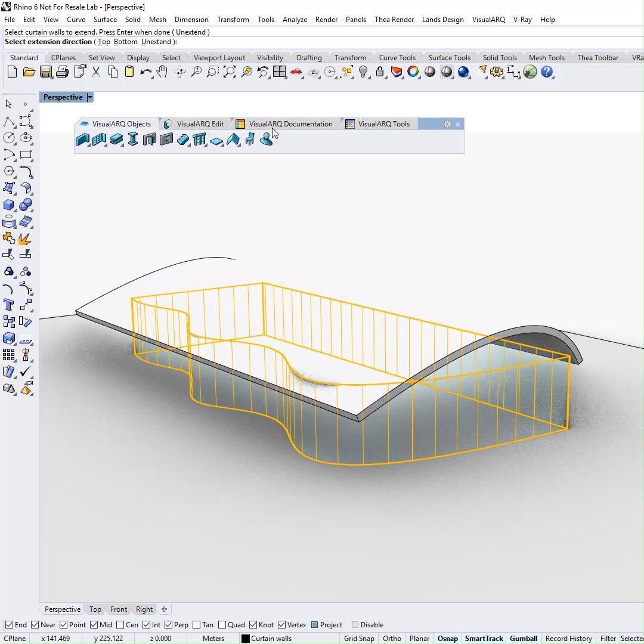Image resolution: width=644 pixels, height=644 pixels.
Task: Toggle the Point osnap checkbox
Action: click(64, 625)
